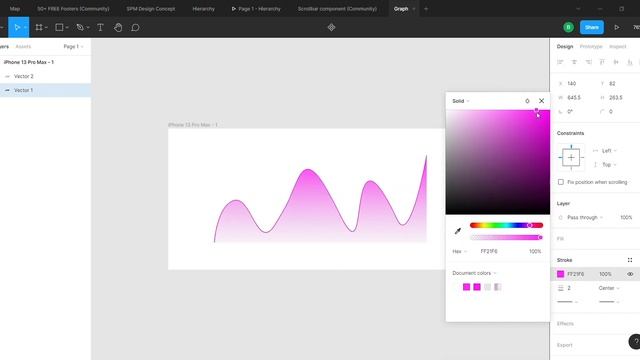
Task: Click the hex value field in picker
Action: (489, 251)
